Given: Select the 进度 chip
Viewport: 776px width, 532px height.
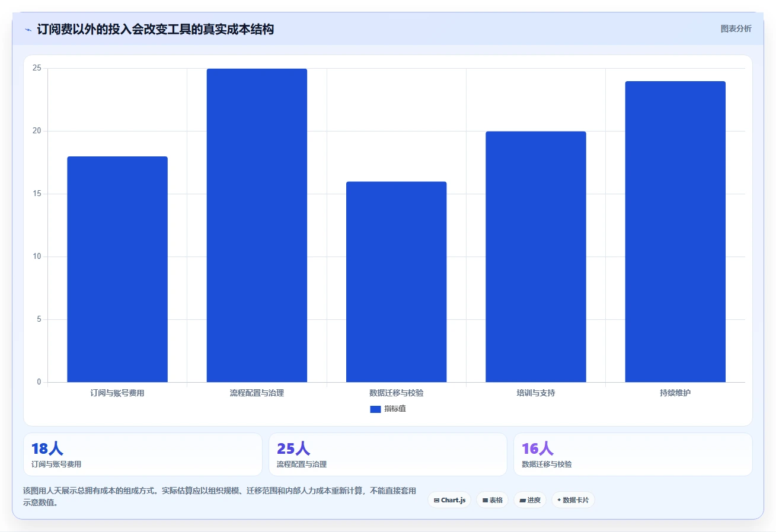Looking at the screenshot, I should click(530, 500).
